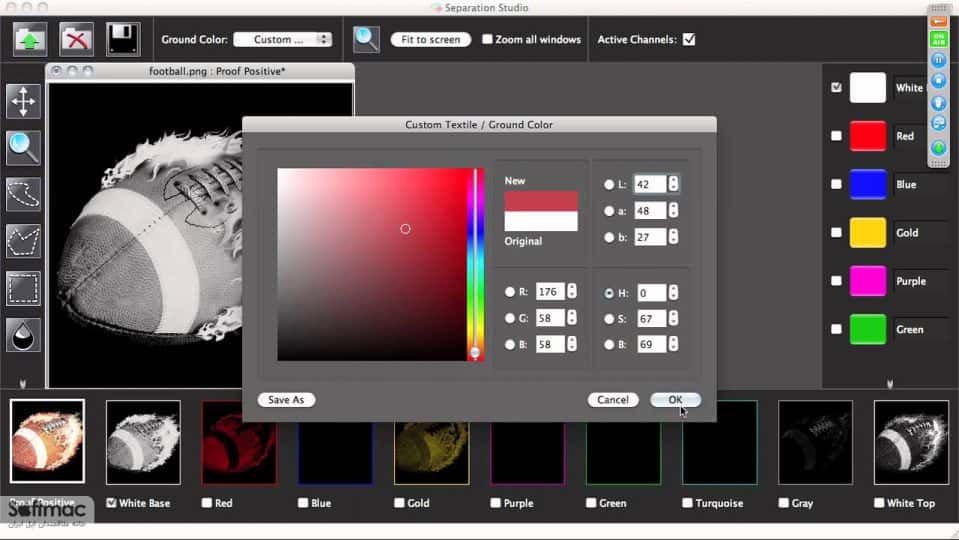Check the Gold ink checkbox in right panel

click(x=836, y=232)
